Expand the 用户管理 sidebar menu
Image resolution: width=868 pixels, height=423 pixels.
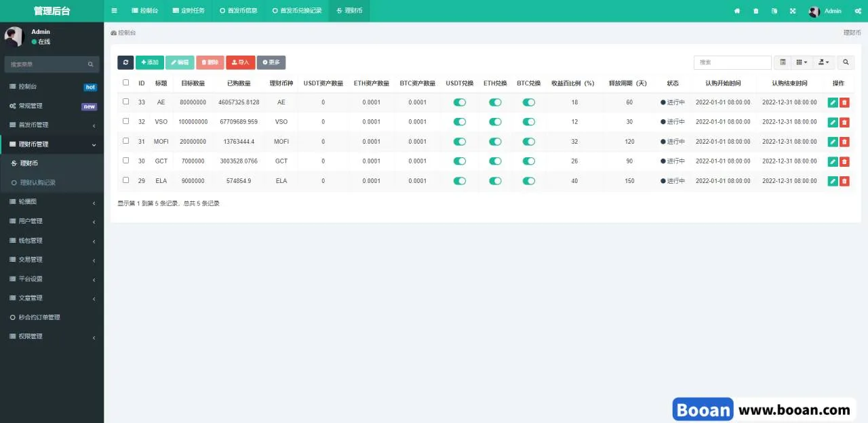point(52,221)
